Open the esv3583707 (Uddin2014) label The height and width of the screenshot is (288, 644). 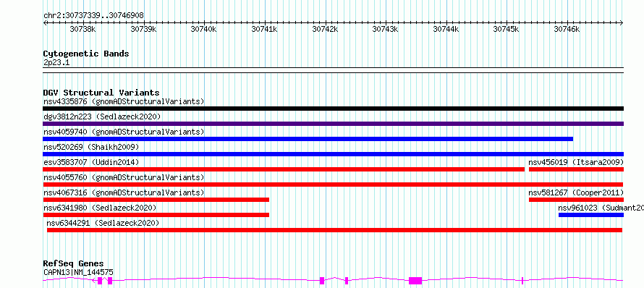(91, 162)
